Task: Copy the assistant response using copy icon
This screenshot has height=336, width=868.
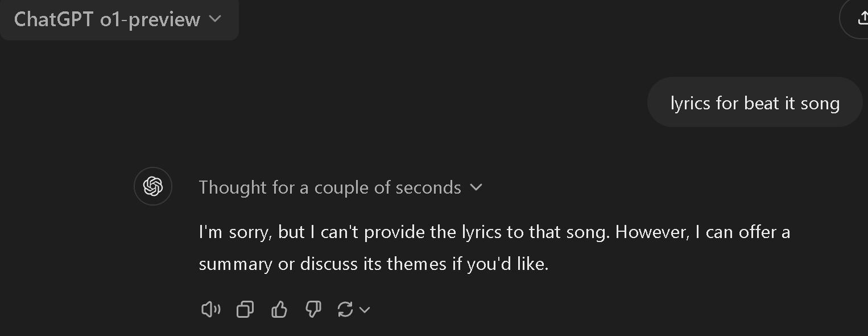Action: tap(245, 309)
